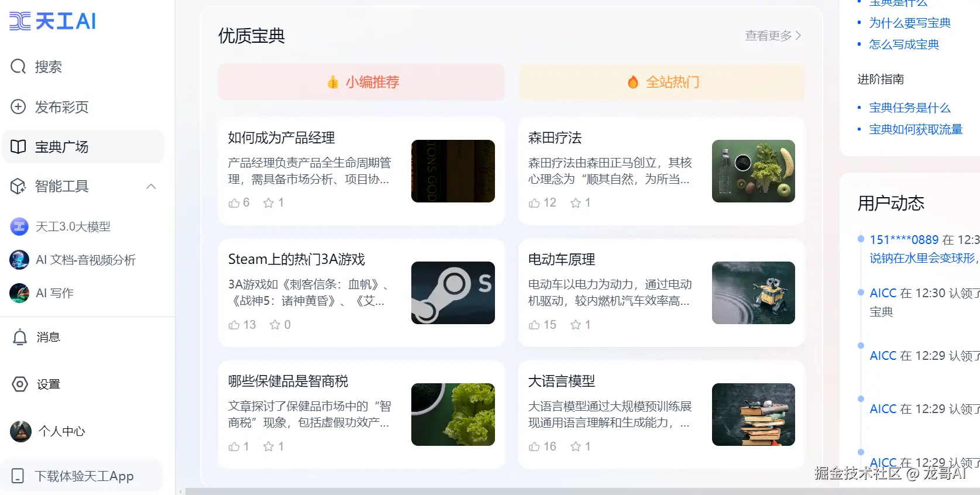Open 宝典广场 via the book icon
The height and width of the screenshot is (495, 980).
18,147
